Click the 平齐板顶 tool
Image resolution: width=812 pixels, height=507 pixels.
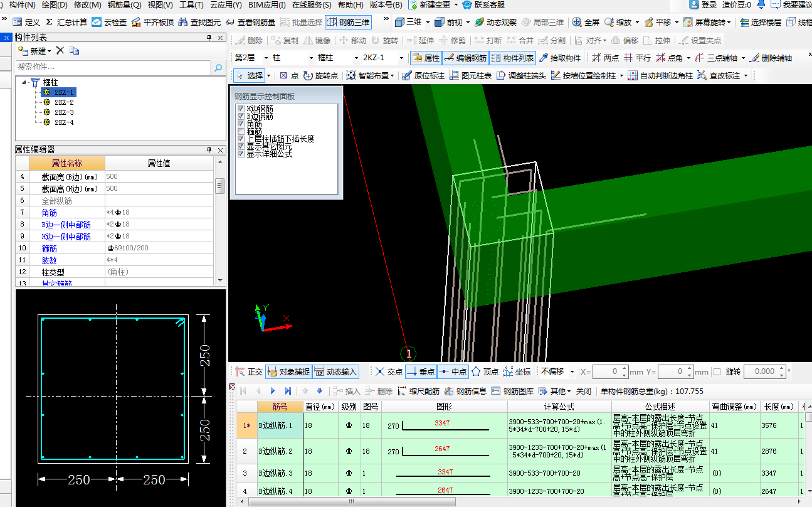(x=152, y=22)
